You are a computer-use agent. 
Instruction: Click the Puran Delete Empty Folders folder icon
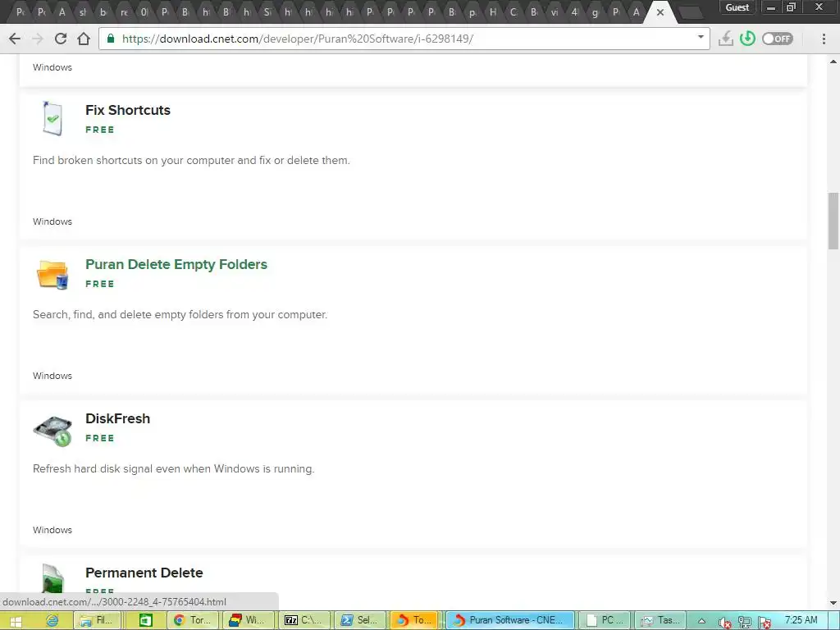[x=52, y=274]
